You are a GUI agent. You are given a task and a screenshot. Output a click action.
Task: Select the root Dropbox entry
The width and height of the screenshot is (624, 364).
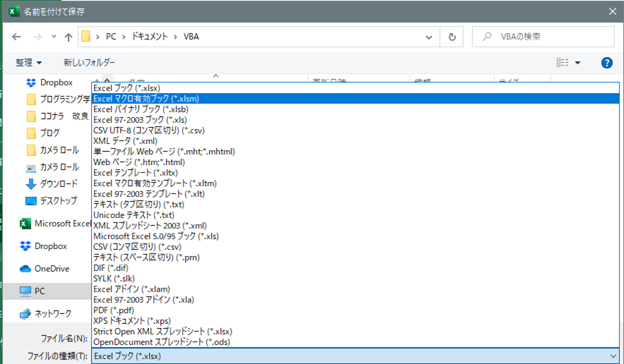[43, 246]
